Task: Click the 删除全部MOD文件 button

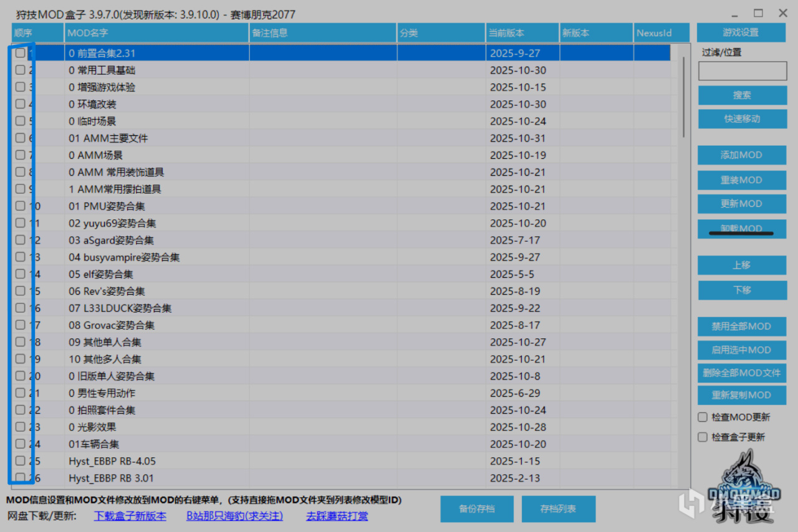Action: click(x=742, y=373)
